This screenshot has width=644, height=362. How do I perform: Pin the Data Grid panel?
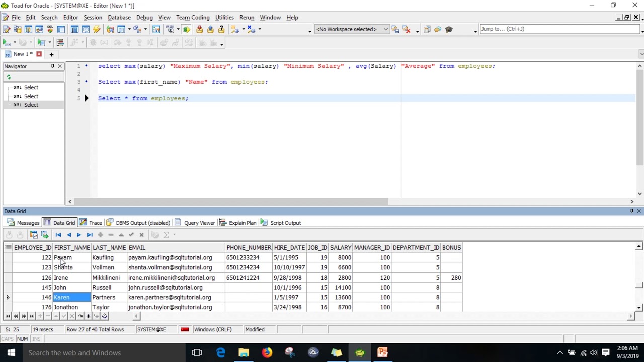(632, 211)
